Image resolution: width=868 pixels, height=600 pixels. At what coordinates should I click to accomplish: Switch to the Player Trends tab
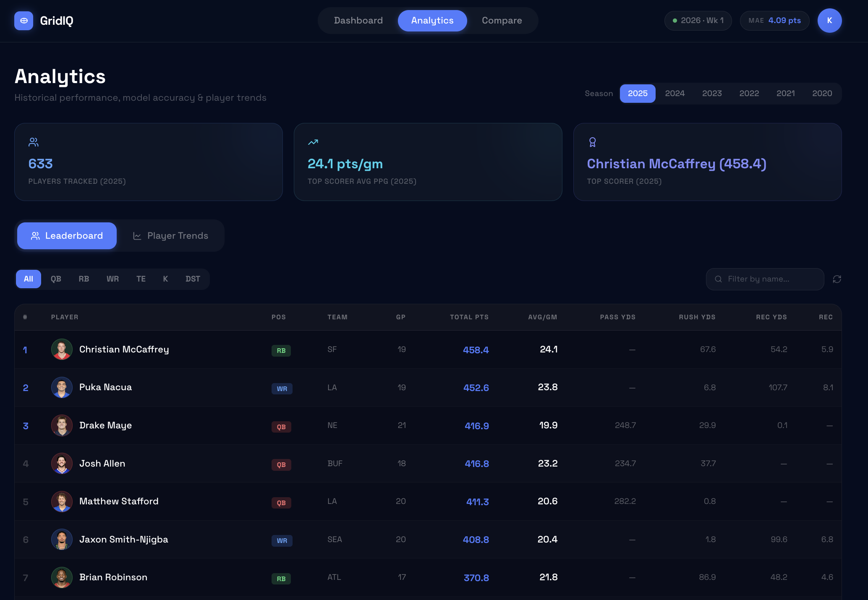(170, 236)
